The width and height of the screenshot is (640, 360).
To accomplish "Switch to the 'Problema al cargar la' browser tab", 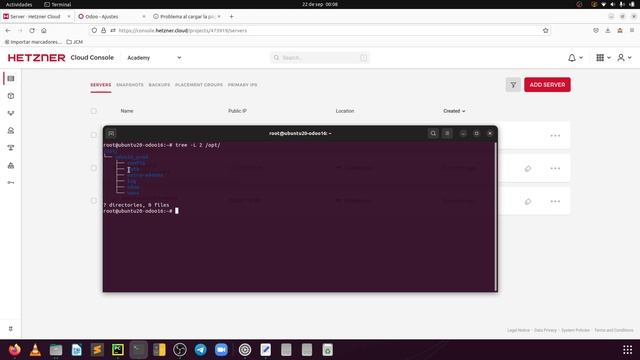I will (x=187, y=17).
